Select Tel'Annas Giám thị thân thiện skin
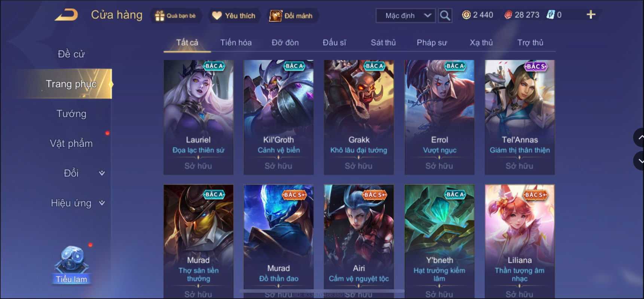The height and width of the screenshot is (299, 644). (x=520, y=117)
